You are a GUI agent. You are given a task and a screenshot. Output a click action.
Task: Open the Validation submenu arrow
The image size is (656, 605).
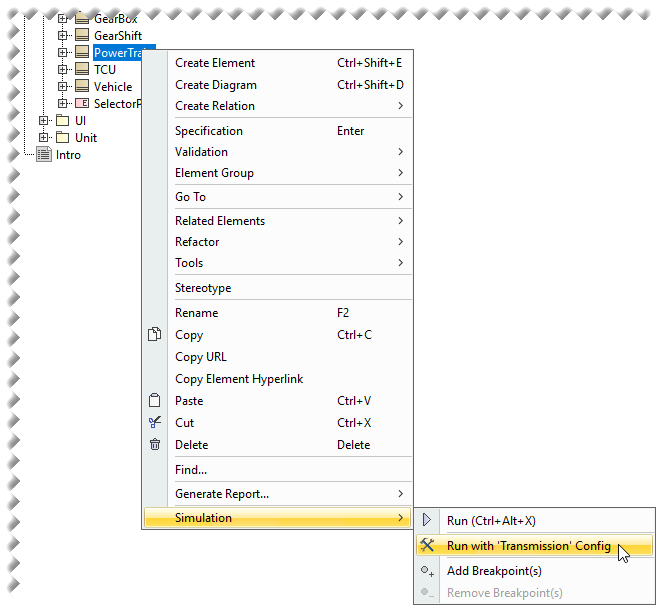coord(400,151)
